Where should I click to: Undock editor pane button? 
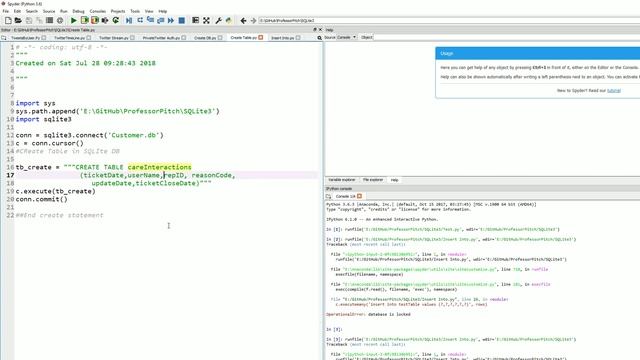(x=315, y=30)
